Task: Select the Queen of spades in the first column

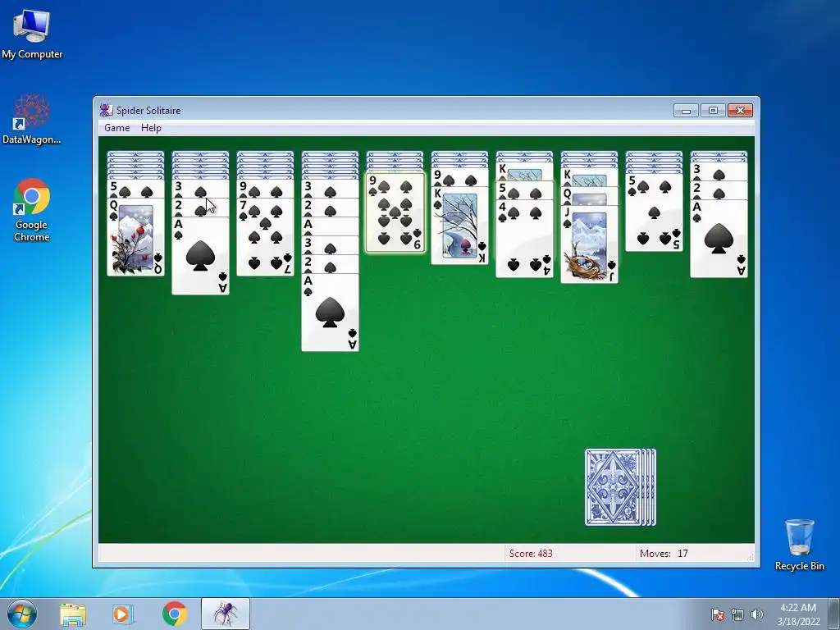Action: click(x=135, y=237)
